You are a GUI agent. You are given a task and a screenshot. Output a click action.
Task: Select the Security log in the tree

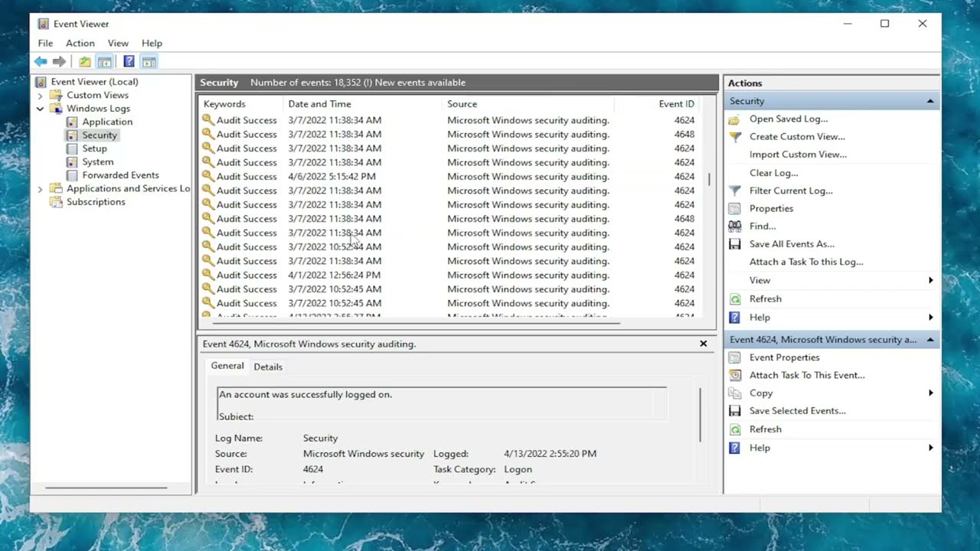tap(100, 135)
